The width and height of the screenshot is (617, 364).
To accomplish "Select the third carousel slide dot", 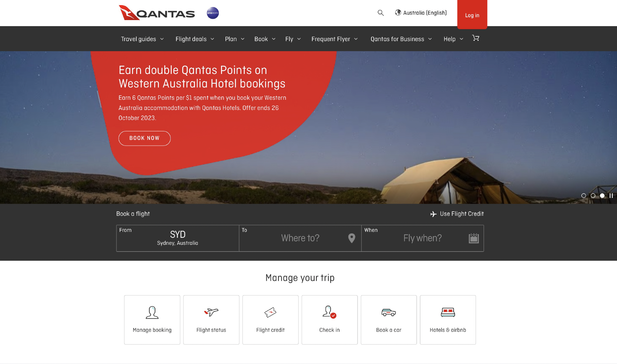I will [x=602, y=196].
